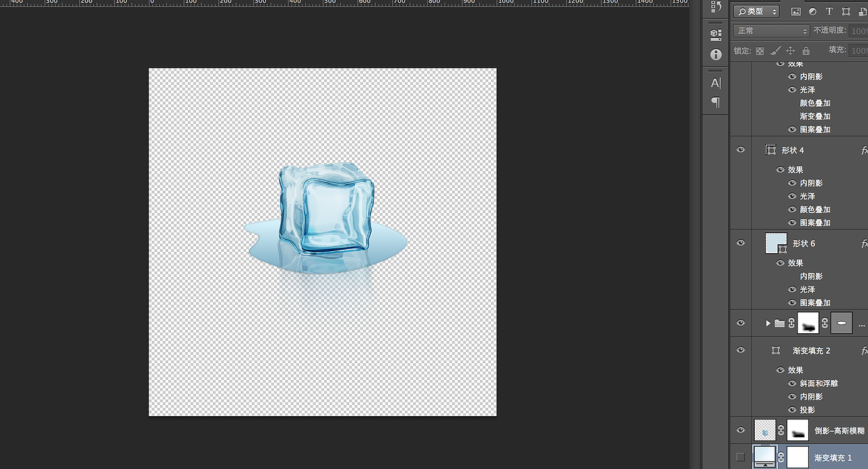Select 倒影-高斯模糊 layer thumbnail

(x=765, y=430)
